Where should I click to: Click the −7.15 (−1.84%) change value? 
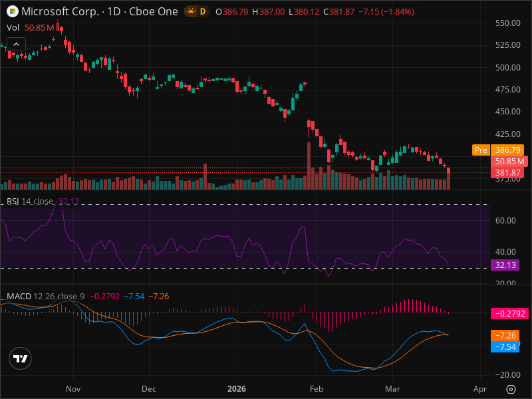386,11
